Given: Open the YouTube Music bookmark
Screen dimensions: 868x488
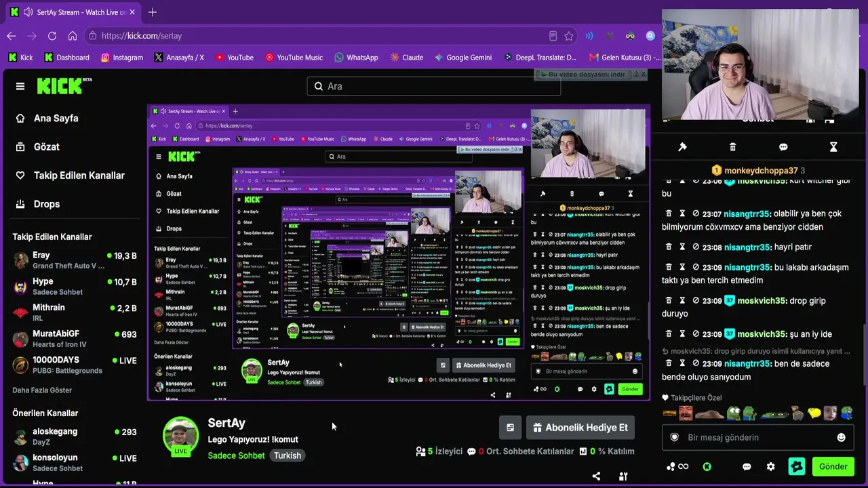Looking at the screenshot, I should tap(294, 58).
